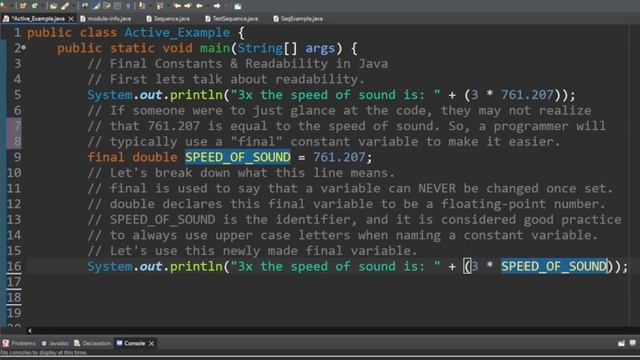Click the value 761.207 on line 5

[527, 95]
